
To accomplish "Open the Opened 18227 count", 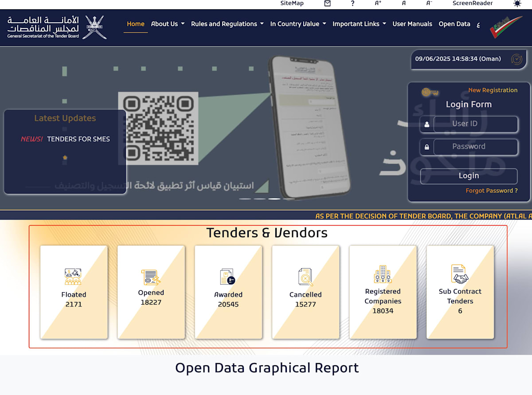I will click(151, 303).
